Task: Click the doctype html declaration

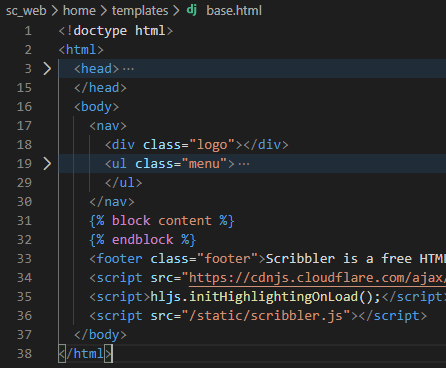Action: pyautogui.click(x=116, y=31)
